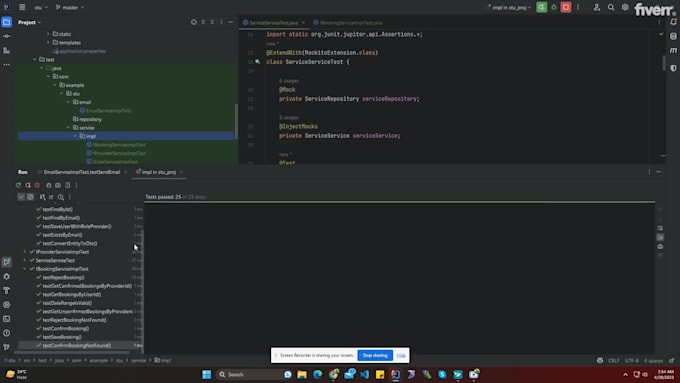The image size is (680, 383).
Task: Open the Maven tool window
Action: coord(673,51)
